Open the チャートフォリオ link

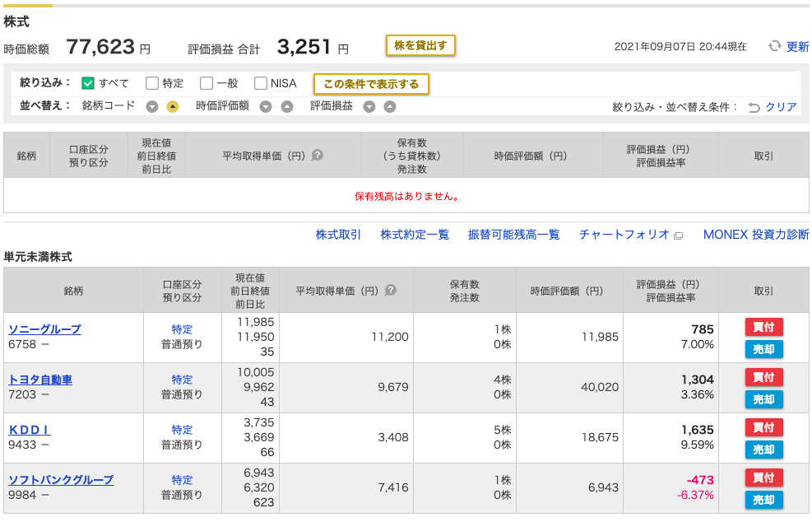point(624,235)
